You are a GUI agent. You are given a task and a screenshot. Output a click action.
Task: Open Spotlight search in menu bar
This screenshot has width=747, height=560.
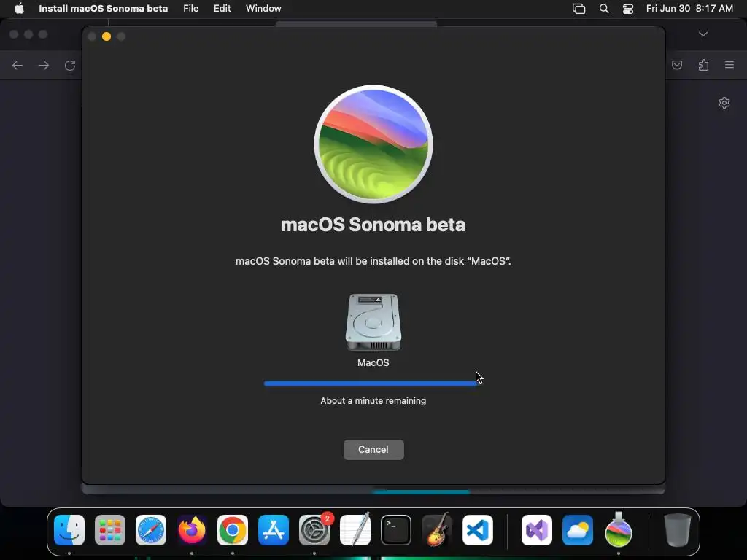pyautogui.click(x=603, y=9)
